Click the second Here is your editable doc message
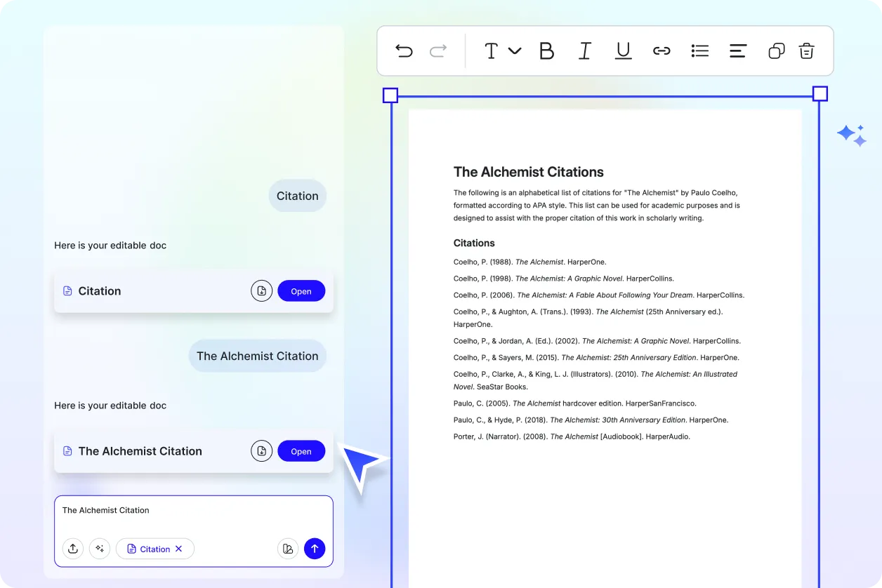This screenshot has width=882, height=588. (110, 406)
